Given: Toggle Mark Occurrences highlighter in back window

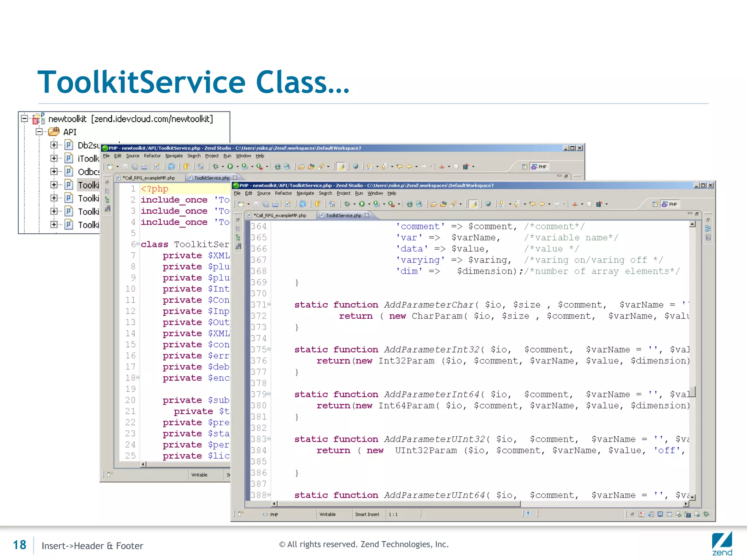Looking at the screenshot, I should tap(341, 167).
